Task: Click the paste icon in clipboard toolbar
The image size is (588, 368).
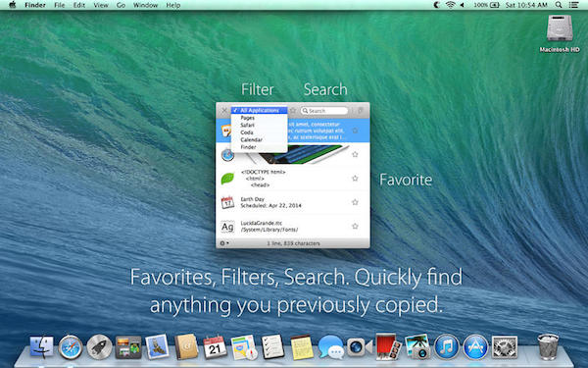Action: (360, 111)
